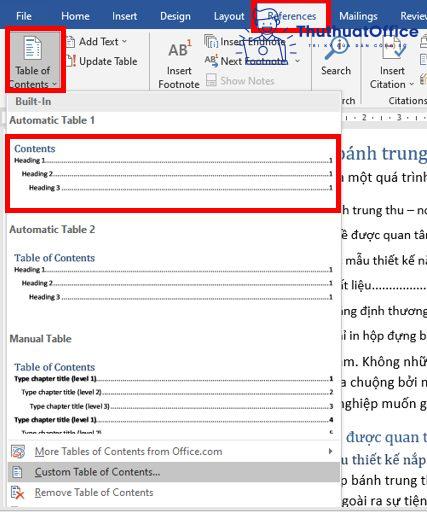Click the More Tables from Office.com icon

18,452
